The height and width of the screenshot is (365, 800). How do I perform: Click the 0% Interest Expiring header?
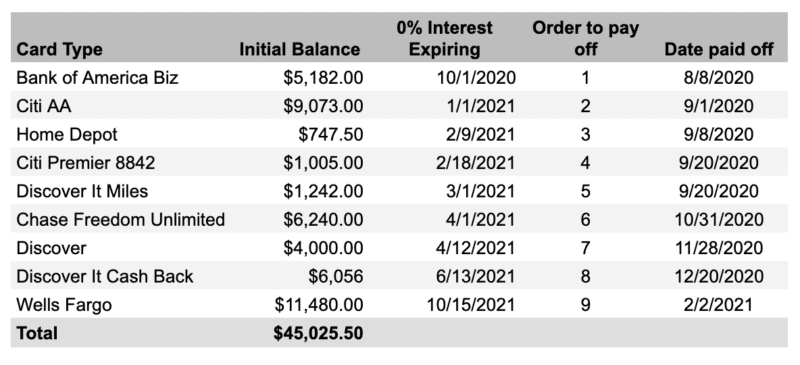444,38
